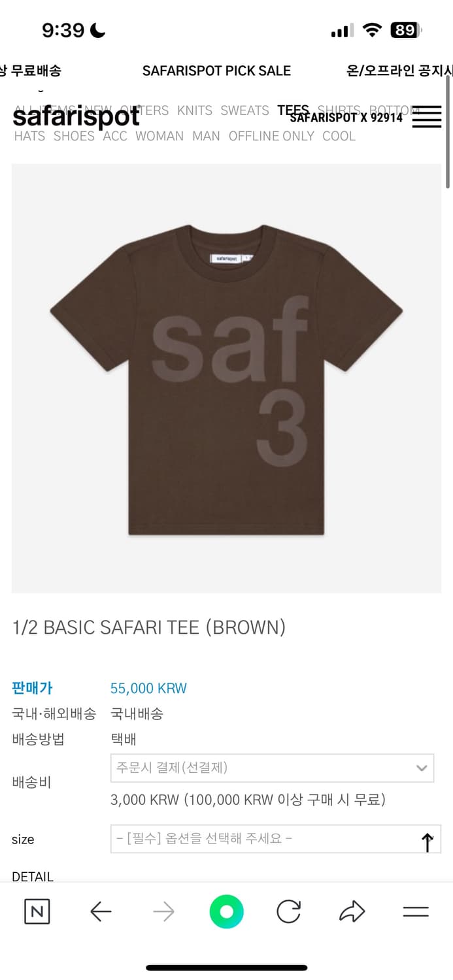
Task: Tap the scroll-to-top arrow icon
Action: click(x=427, y=842)
